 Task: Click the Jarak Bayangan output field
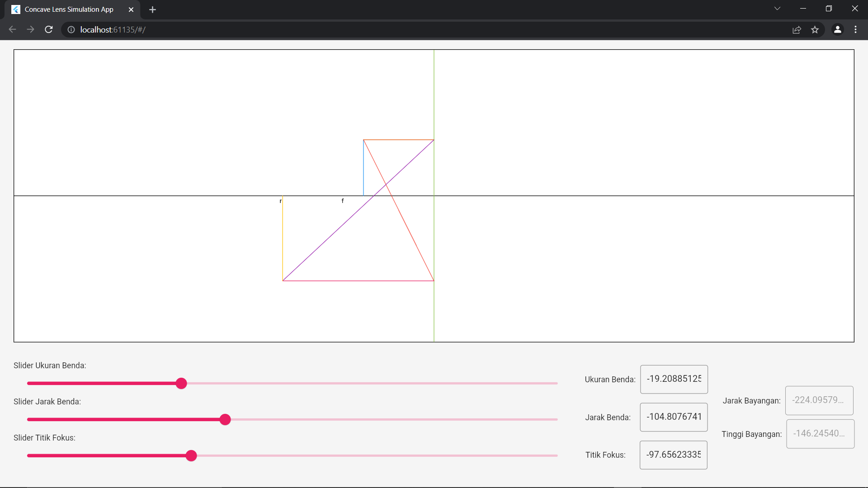point(819,400)
